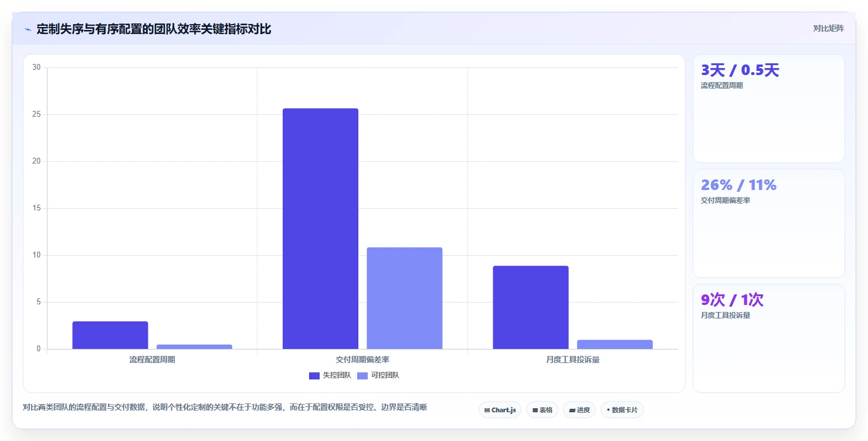Viewport: 868px width, 441px height.
Task: Click the 月度工具投诉量 caption in the data card
Action: coord(725,316)
